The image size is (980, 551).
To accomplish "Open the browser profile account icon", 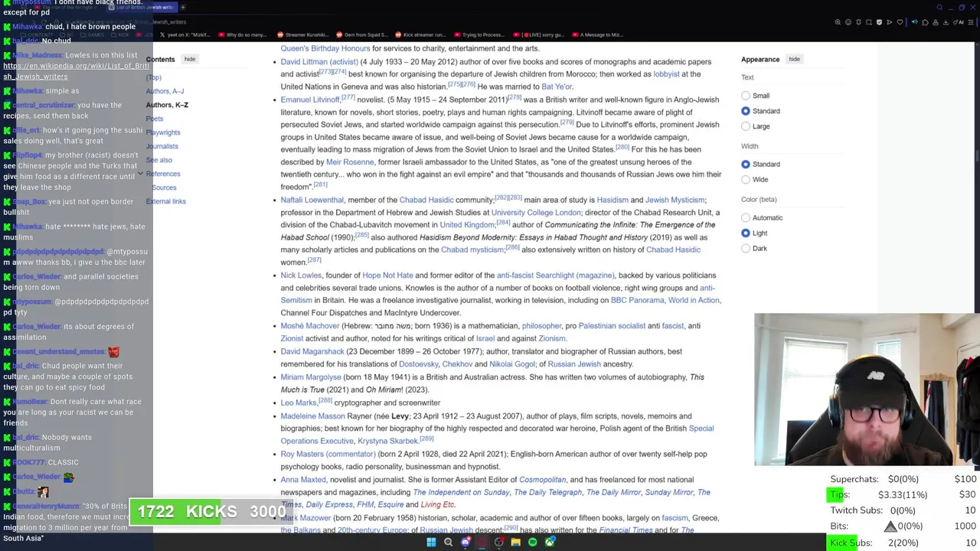I will click(936, 22).
